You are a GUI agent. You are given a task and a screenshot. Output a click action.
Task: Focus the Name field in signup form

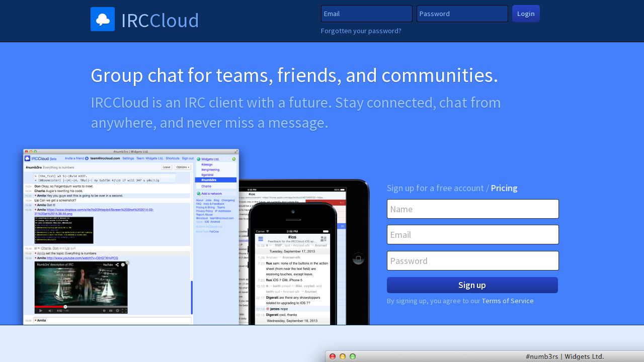(x=473, y=209)
